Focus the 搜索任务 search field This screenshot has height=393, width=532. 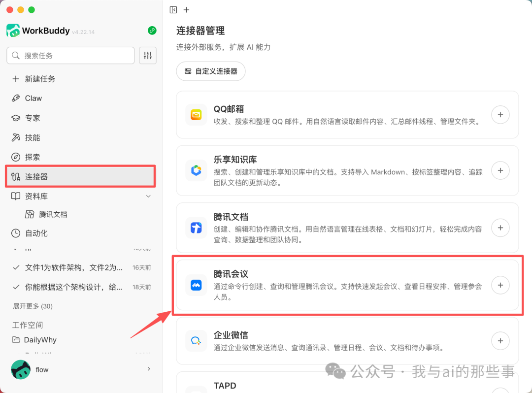coord(70,55)
